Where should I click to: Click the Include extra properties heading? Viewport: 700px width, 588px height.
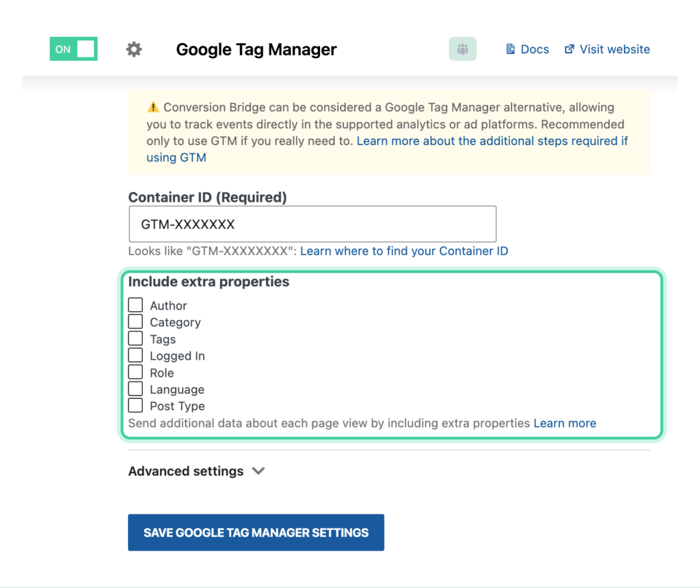tap(209, 282)
